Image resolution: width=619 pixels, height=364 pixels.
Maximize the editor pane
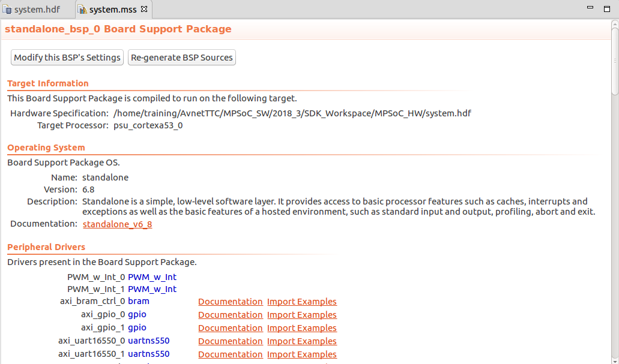click(x=607, y=8)
